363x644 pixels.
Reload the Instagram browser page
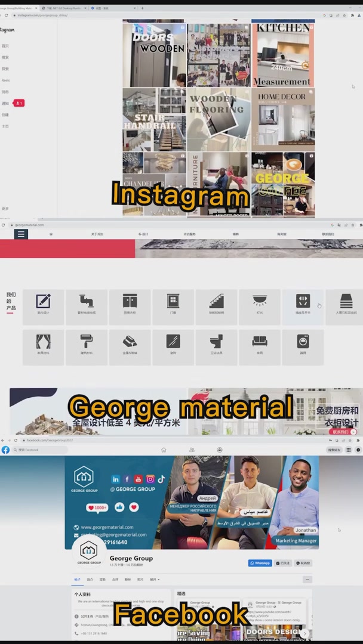click(6, 15)
